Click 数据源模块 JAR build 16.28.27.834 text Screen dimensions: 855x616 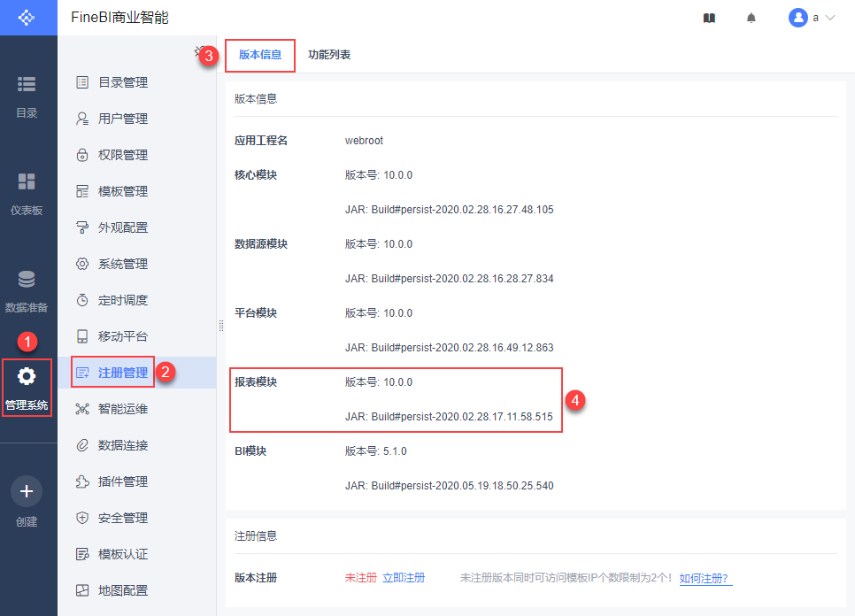point(449,279)
